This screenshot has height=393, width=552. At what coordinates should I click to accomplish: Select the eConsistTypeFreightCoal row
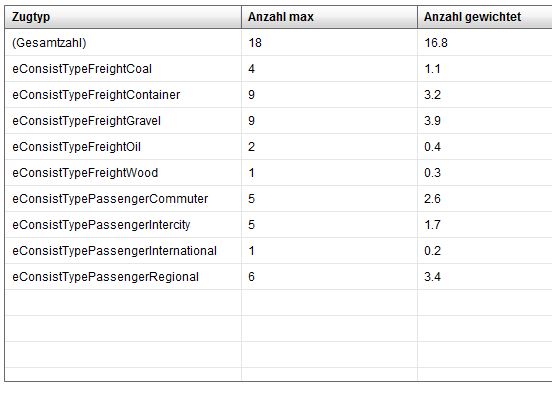pyautogui.click(x=278, y=69)
